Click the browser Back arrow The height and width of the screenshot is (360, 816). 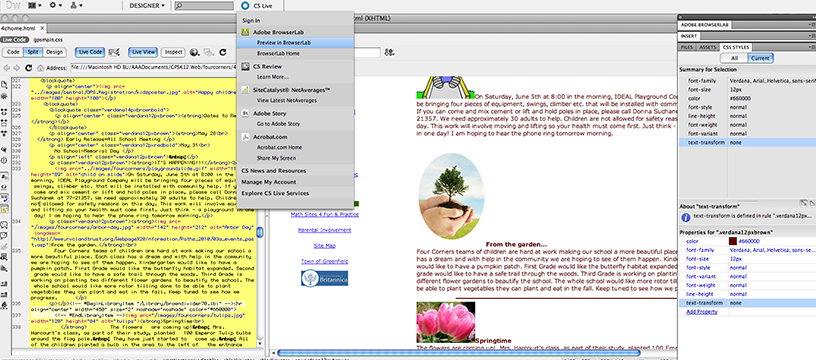coord(7,68)
